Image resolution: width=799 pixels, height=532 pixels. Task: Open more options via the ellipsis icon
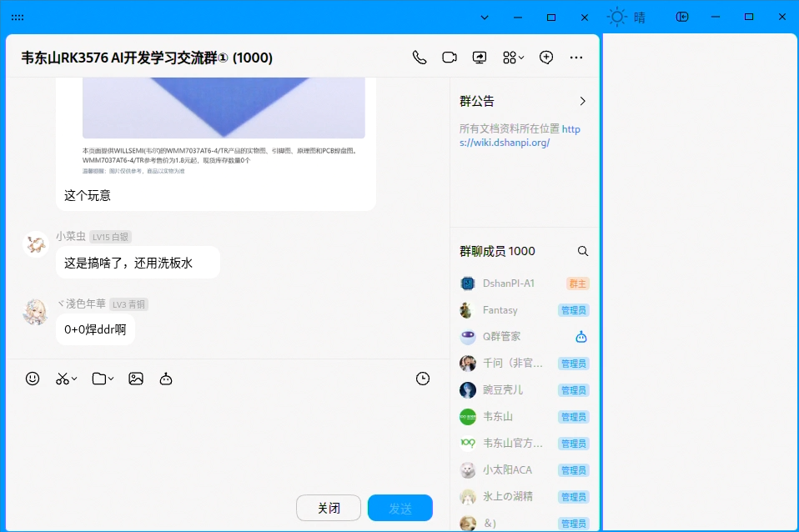tap(576, 57)
